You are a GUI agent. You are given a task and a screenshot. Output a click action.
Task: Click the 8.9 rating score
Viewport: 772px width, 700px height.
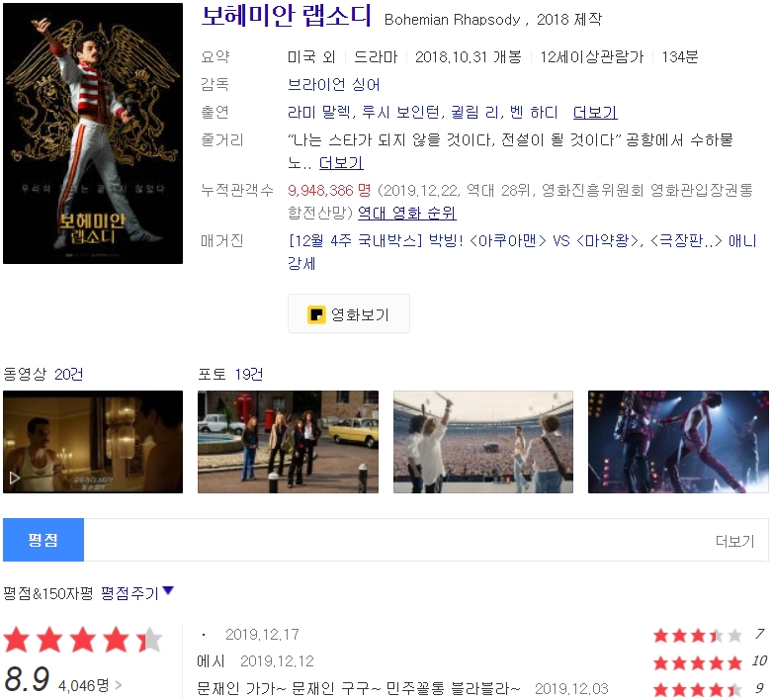27,679
